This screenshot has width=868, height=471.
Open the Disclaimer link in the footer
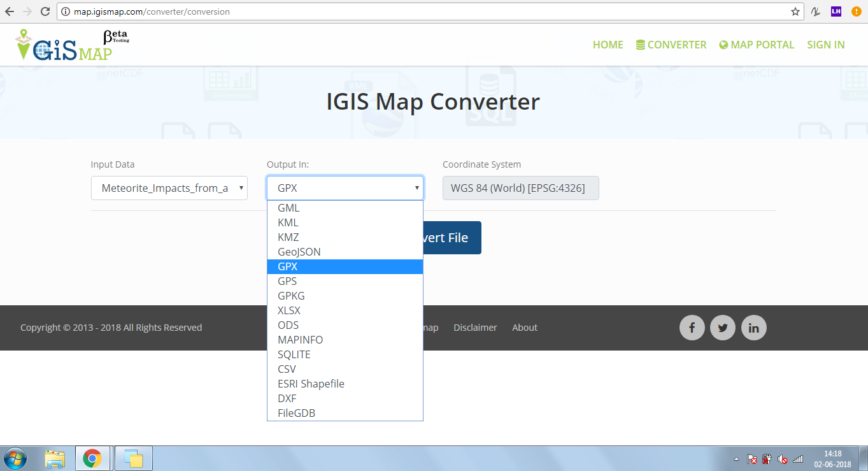coord(475,328)
